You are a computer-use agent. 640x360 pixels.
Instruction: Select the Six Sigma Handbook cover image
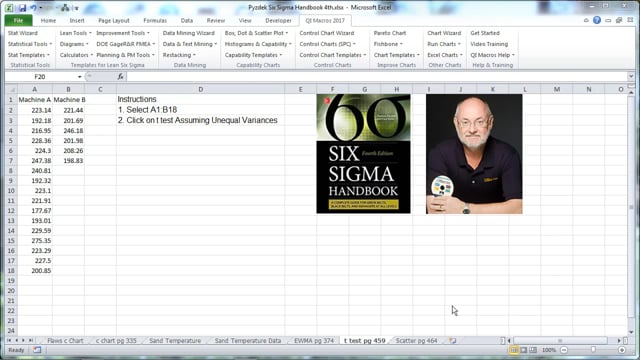(363, 154)
